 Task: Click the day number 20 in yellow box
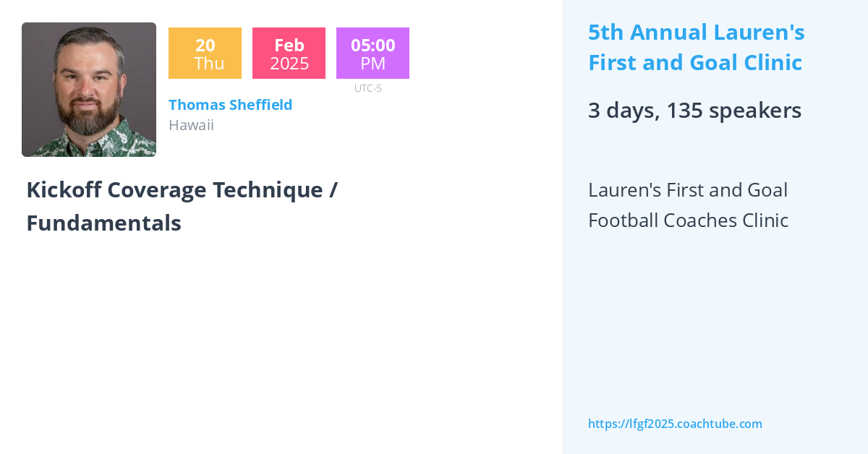(205, 45)
